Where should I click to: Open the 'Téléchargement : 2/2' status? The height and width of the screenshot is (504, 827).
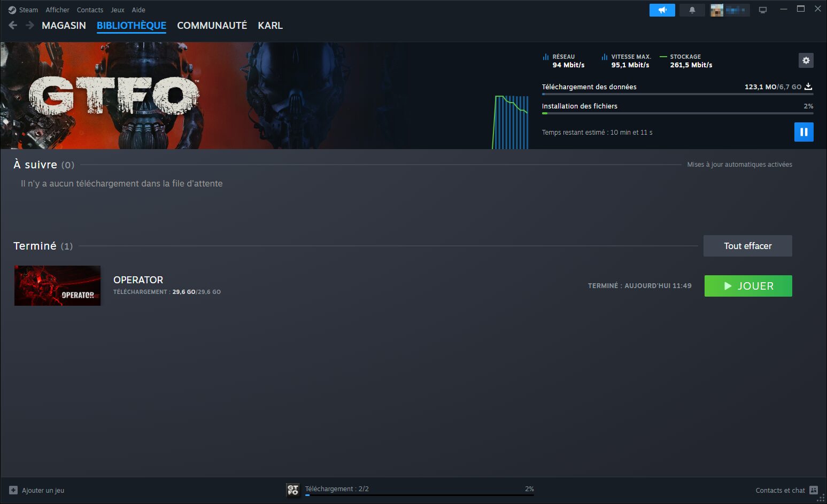pyautogui.click(x=337, y=489)
